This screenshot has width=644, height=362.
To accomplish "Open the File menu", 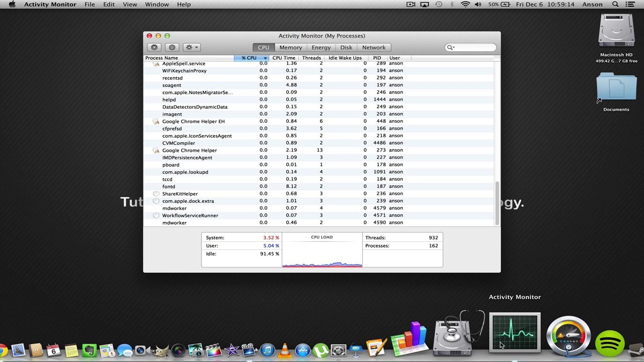I will click(90, 5).
